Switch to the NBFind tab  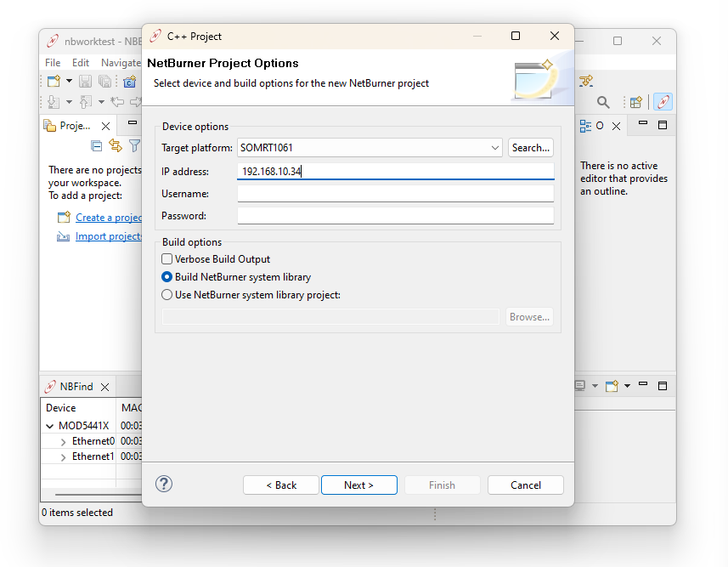pyautogui.click(x=76, y=387)
